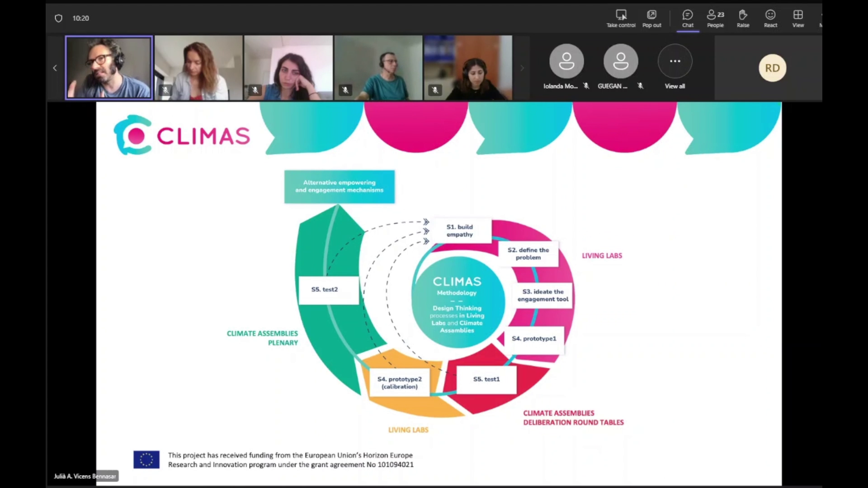The width and height of the screenshot is (868, 488).
Task: Open the View layout options
Action: [x=798, y=19]
